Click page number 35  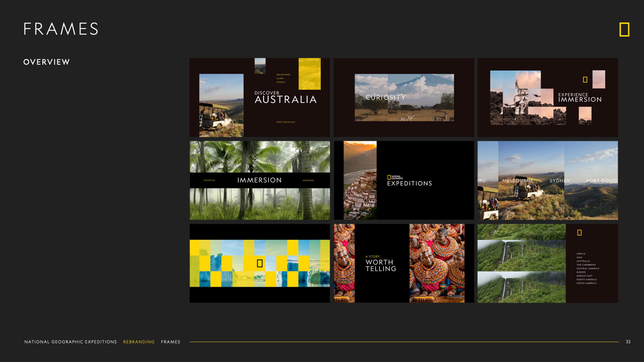(628, 342)
